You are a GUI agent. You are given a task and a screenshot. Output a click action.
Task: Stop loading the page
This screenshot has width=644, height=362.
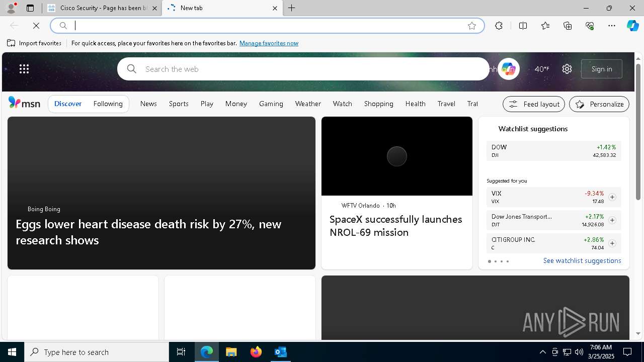[36, 26]
